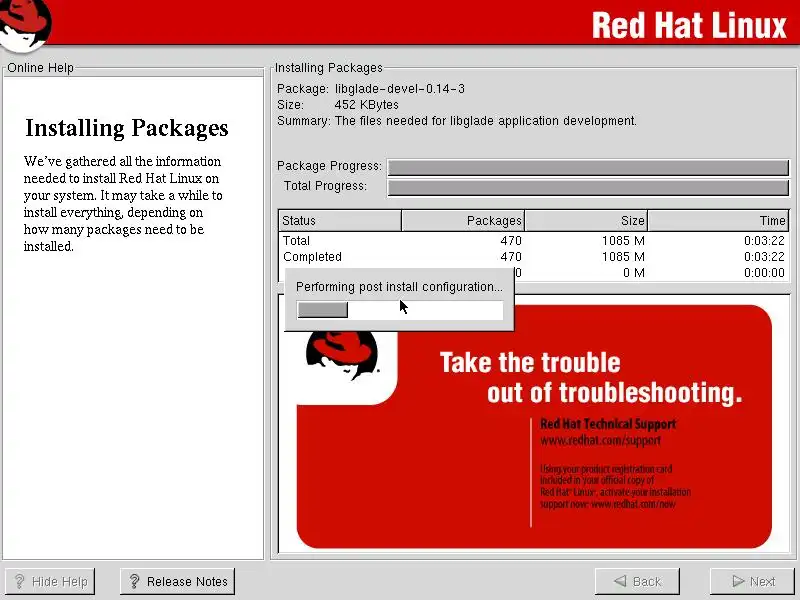Click the question mark icon on Release Notes

[134, 581]
